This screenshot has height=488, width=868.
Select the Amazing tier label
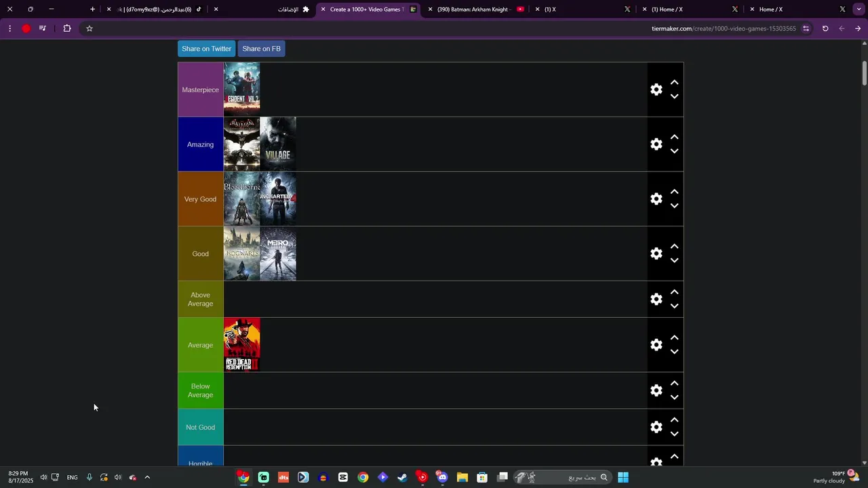(201, 144)
